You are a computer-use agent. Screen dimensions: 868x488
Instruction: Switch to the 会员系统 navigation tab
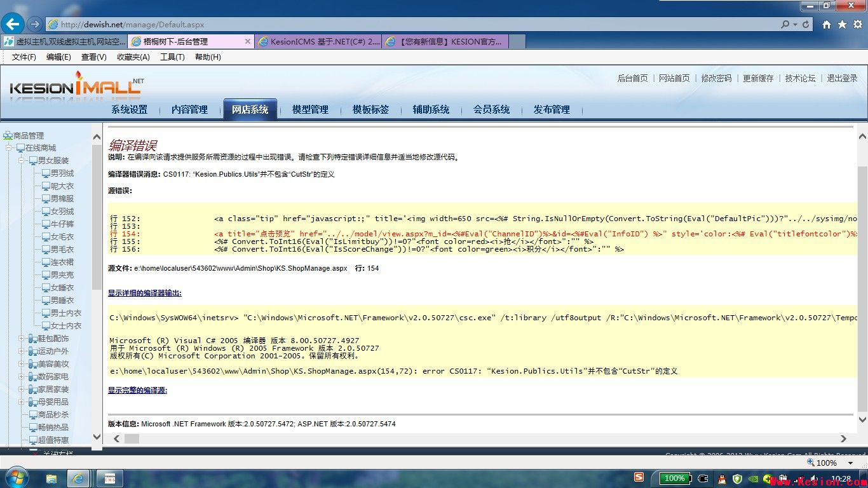(x=492, y=109)
